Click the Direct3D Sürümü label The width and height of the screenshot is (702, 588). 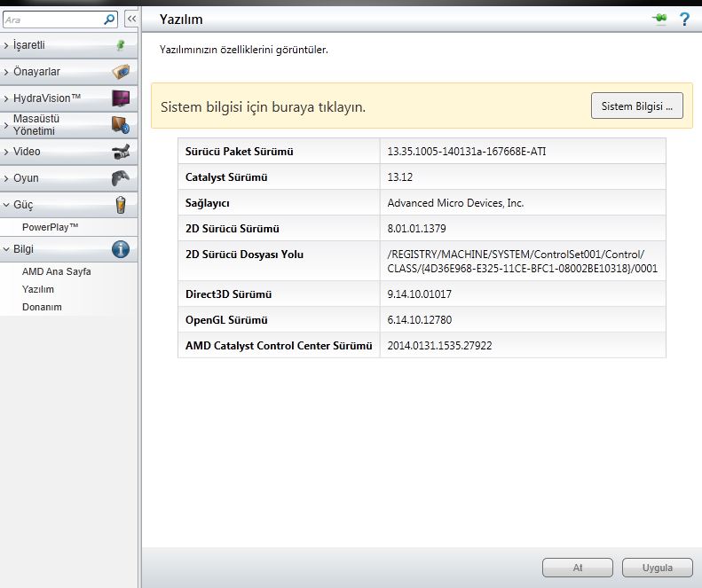(x=228, y=294)
